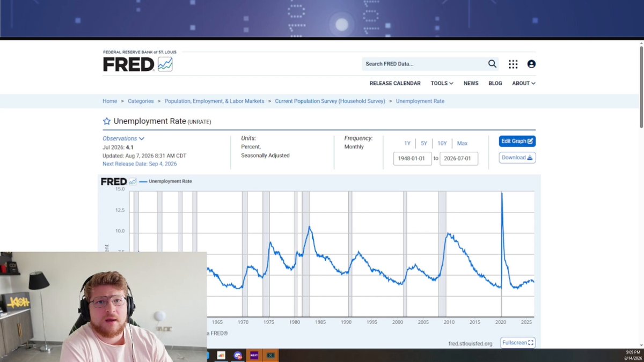Open the apps grid icon
Viewport: 644px width, 362px height.
point(513,64)
